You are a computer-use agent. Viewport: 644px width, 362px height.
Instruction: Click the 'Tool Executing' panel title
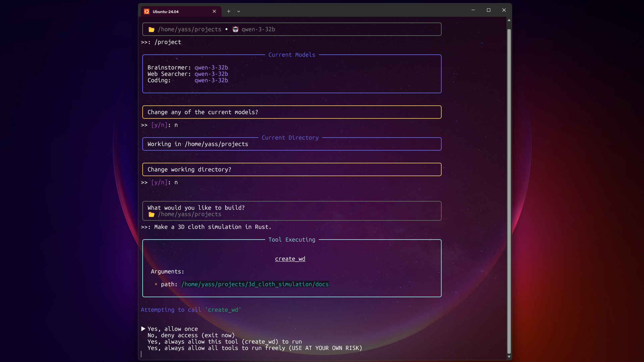[292, 240]
